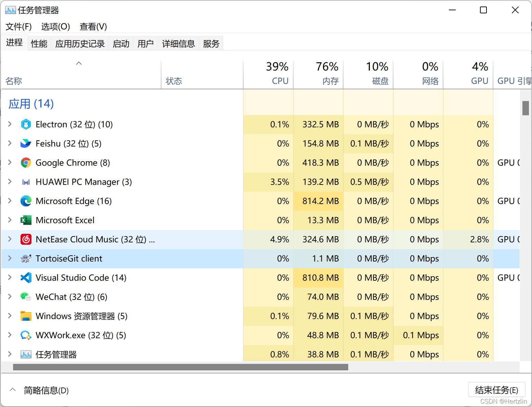
Task: Click the 结束任务(E) button
Action: (x=496, y=390)
